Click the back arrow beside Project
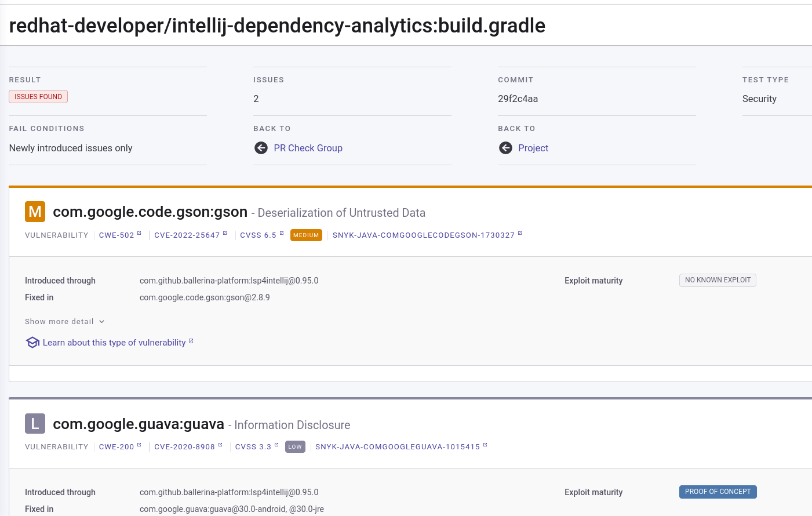 pyautogui.click(x=505, y=148)
